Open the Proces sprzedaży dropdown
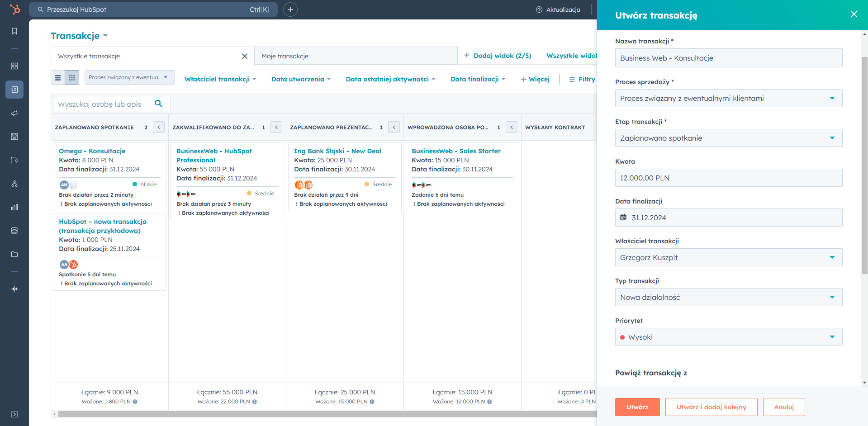 tap(729, 98)
